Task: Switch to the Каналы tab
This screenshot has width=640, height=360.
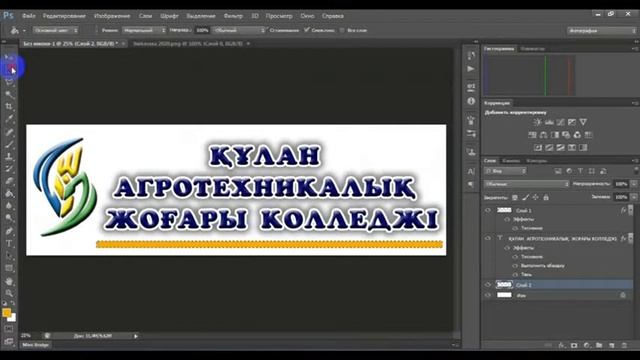Action: [511, 161]
